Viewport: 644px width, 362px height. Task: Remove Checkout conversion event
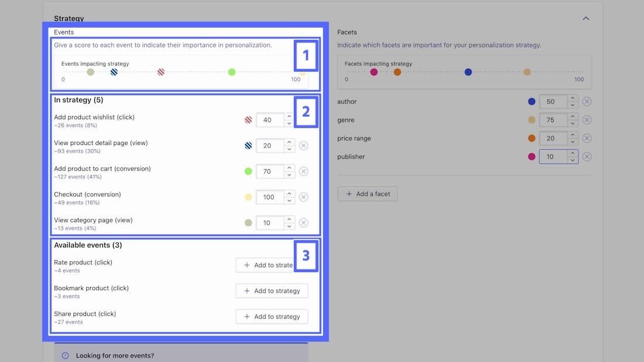click(x=303, y=197)
